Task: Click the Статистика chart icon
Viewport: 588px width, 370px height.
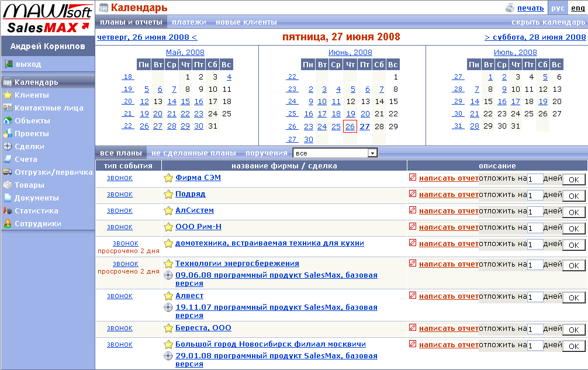Action: (8, 210)
